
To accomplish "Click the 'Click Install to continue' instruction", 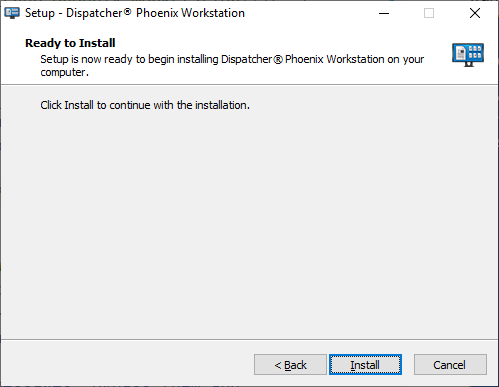I will pos(145,105).
